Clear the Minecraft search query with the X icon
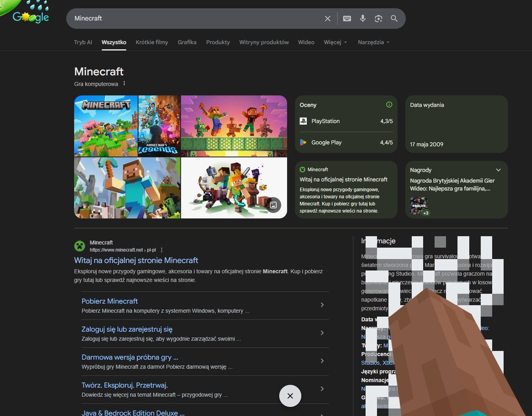 click(328, 18)
